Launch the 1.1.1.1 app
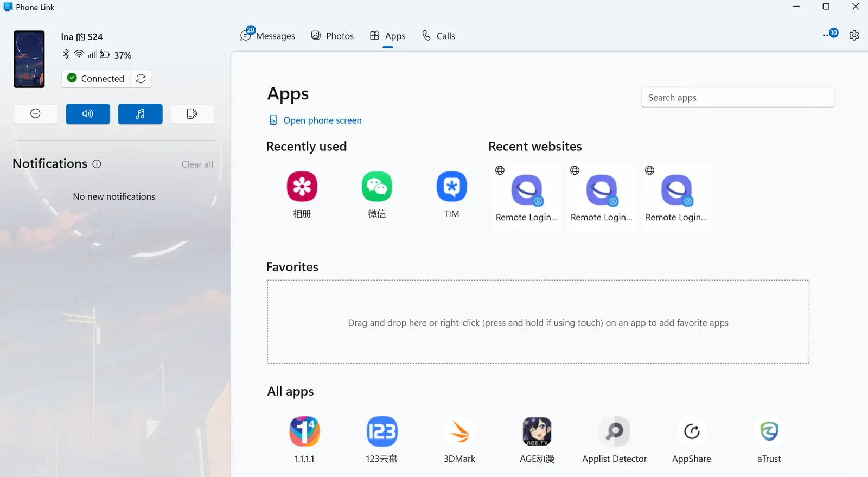The image size is (868, 477). (x=304, y=432)
